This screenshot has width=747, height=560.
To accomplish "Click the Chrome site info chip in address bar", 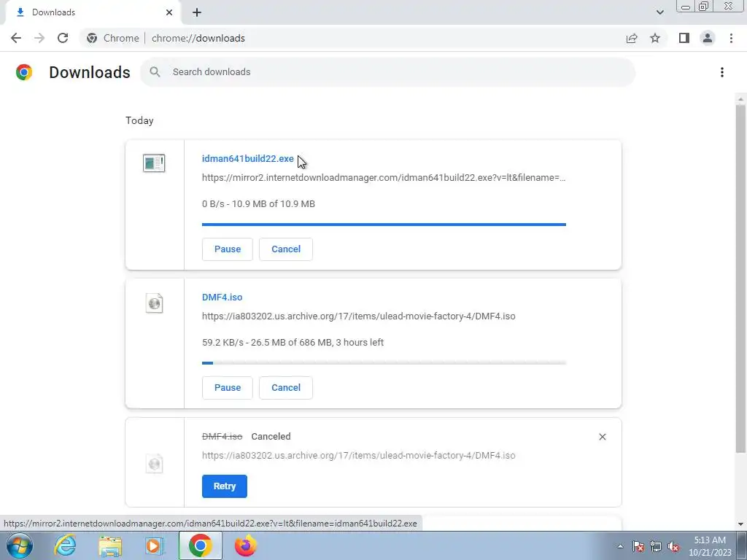I will (113, 38).
